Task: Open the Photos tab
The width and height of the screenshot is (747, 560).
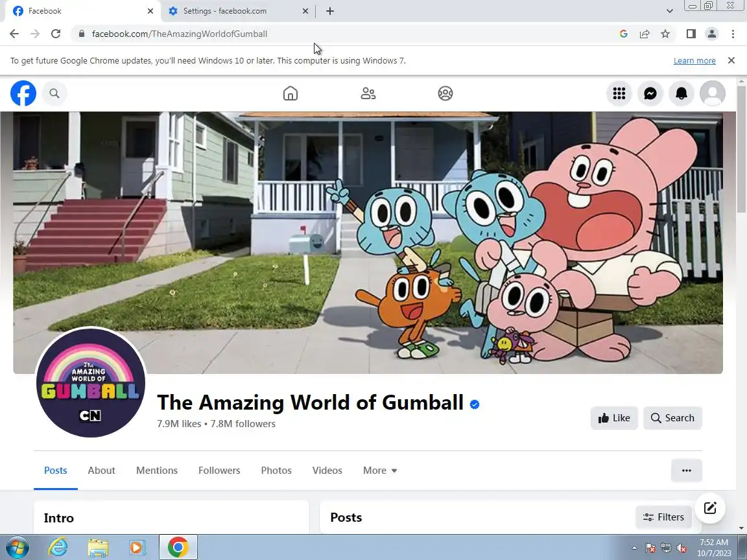Action: (x=276, y=471)
